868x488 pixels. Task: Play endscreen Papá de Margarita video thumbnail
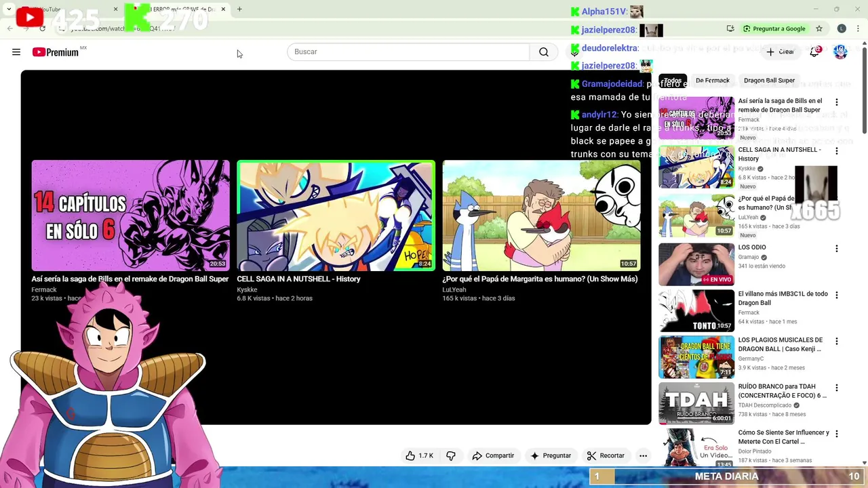point(541,216)
